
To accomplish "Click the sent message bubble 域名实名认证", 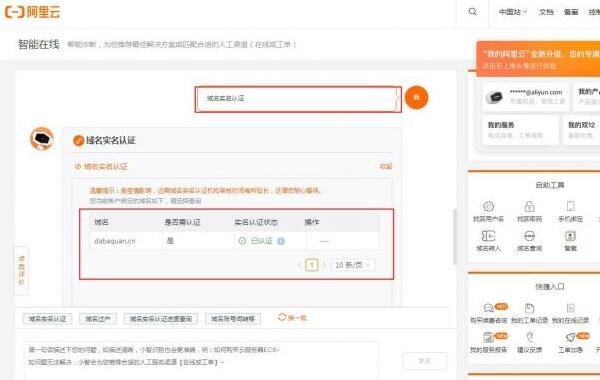I will click(x=298, y=99).
